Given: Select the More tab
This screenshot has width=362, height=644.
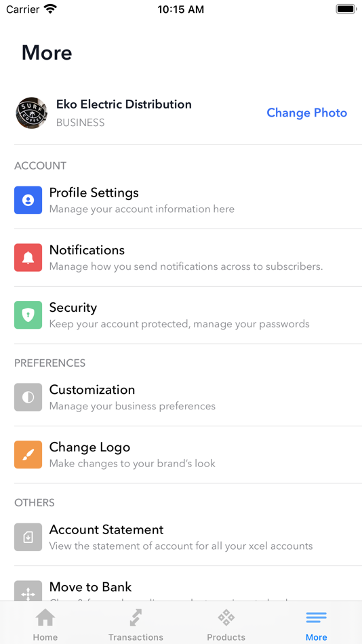Looking at the screenshot, I should (x=317, y=624).
